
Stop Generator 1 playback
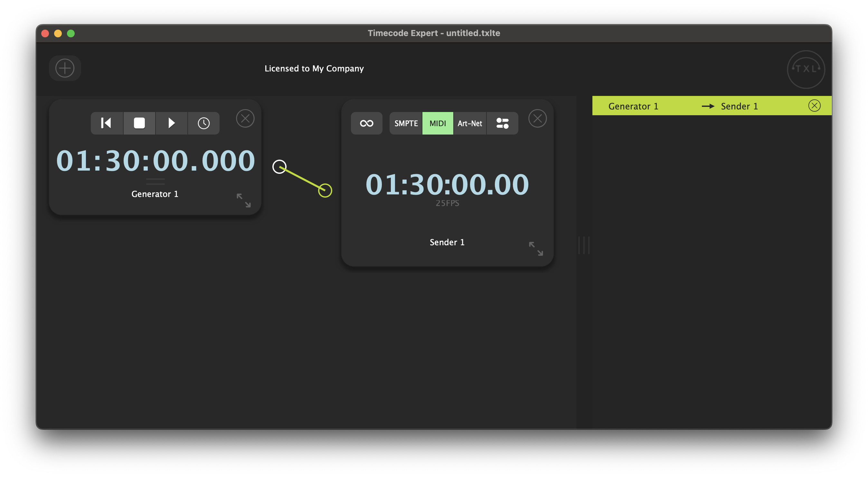(139, 123)
